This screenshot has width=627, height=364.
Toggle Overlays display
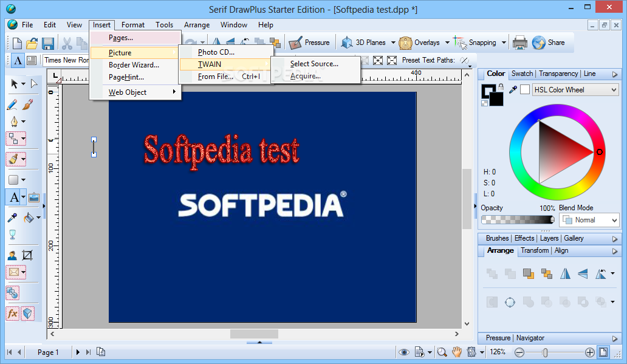419,43
